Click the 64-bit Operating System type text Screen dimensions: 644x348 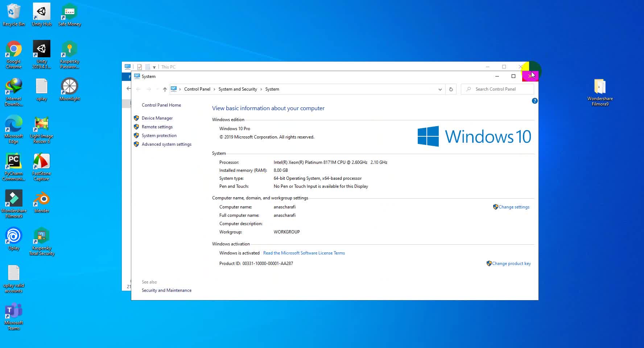click(317, 178)
